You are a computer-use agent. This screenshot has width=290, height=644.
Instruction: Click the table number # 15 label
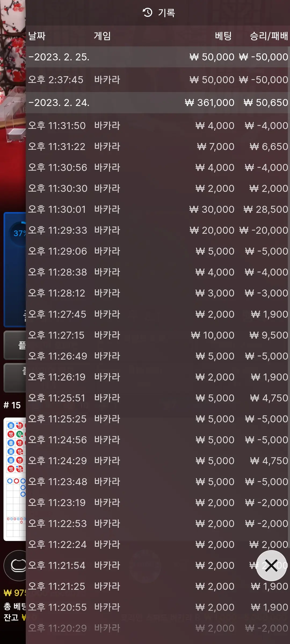tap(12, 405)
